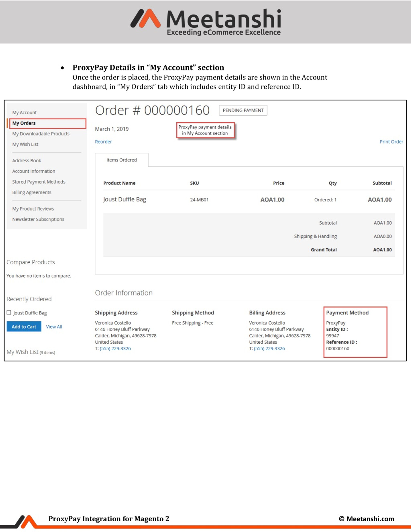Image resolution: width=411 pixels, height=532 pixels.
Task: Select My Orders in the sidebar
Action: [48, 123]
